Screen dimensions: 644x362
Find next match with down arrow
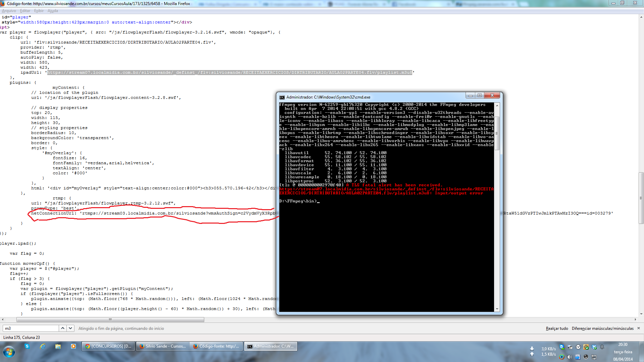click(70, 328)
